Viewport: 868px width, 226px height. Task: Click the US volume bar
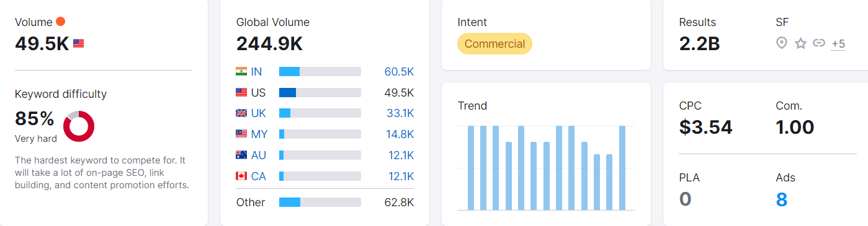pyautogui.click(x=320, y=92)
